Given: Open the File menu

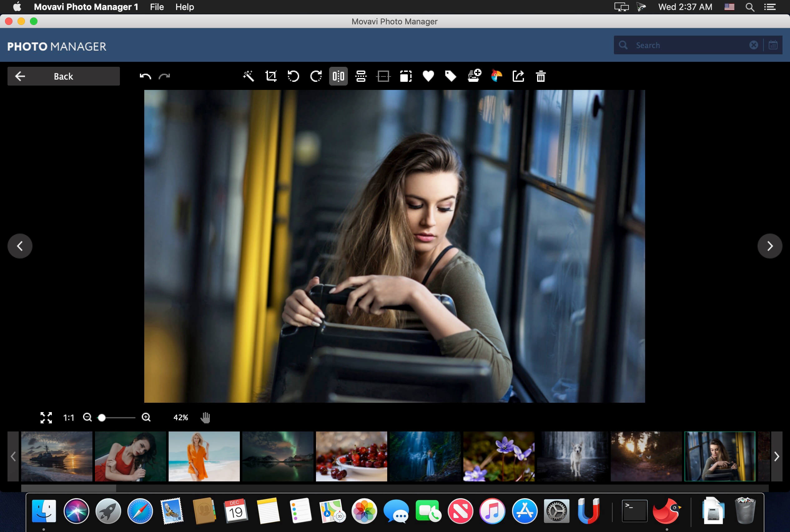Looking at the screenshot, I should pyautogui.click(x=157, y=7).
